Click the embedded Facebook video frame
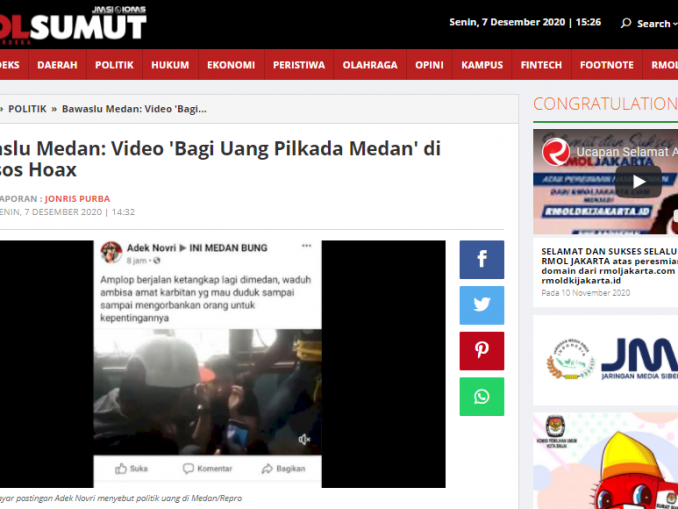 point(208,392)
